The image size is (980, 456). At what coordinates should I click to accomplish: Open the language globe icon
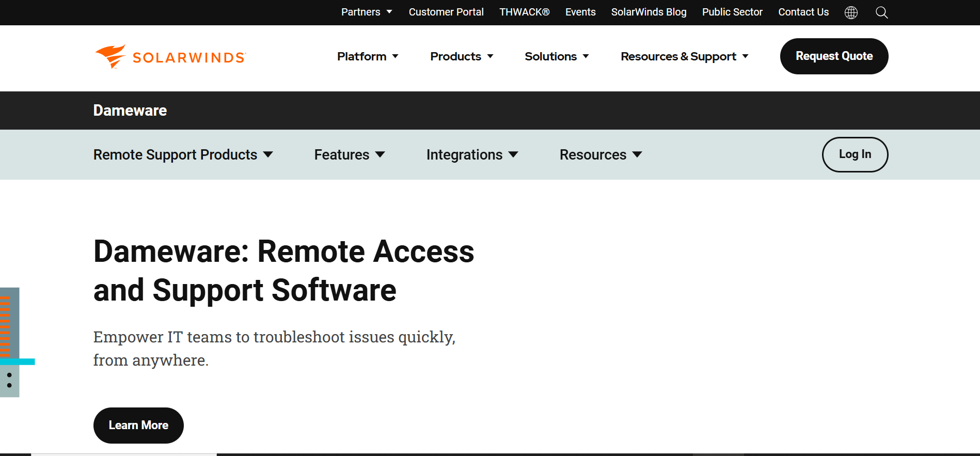851,12
